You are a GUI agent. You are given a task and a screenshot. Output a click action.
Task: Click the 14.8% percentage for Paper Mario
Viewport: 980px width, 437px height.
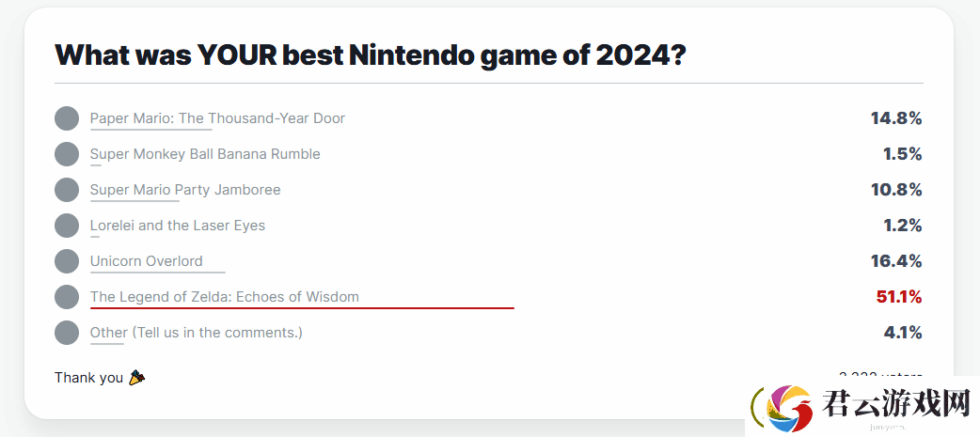click(896, 118)
